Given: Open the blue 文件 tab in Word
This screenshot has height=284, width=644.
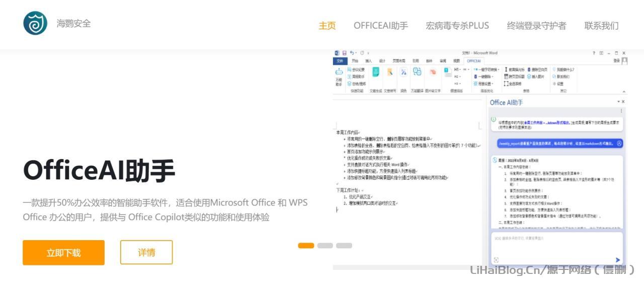Looking at the screenshot, I should pos(340,60).
